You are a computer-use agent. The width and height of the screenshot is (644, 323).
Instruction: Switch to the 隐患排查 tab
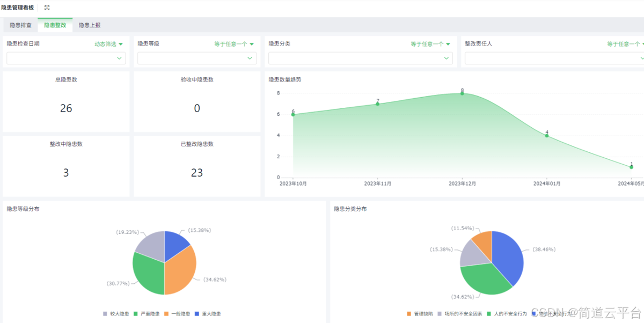click(x=20, y=25)
